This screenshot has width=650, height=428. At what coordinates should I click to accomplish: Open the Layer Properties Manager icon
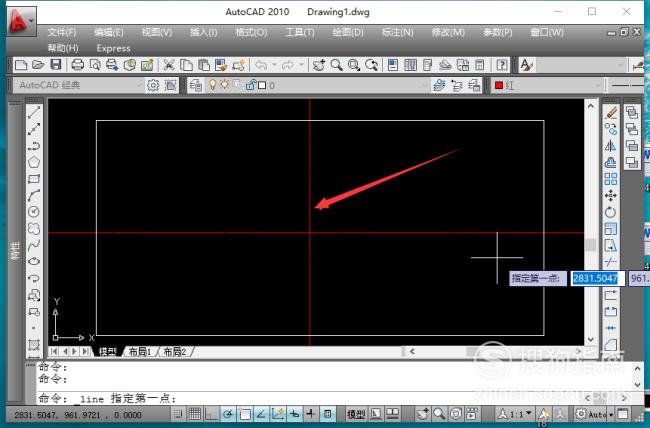coord(196,85)
